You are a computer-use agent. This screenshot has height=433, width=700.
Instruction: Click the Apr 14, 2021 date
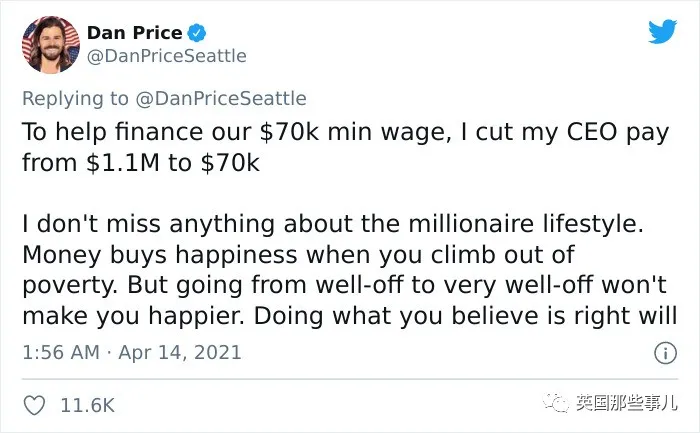point(180,353)
